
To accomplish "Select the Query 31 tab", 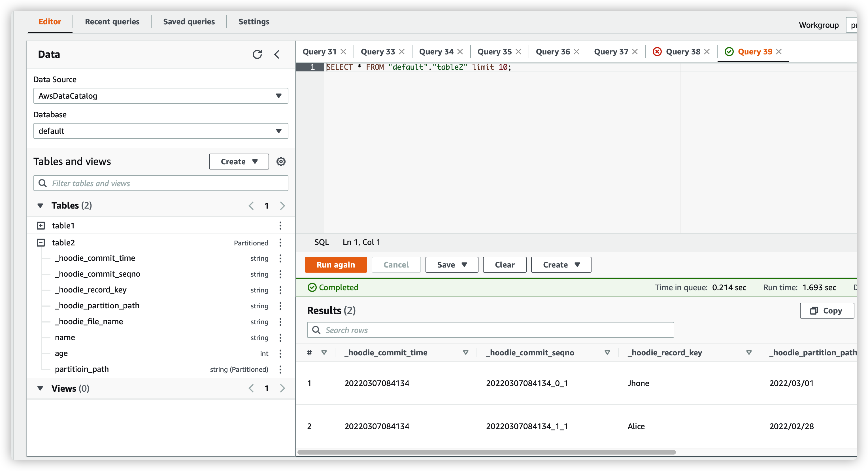I will click(x=320, y=52).
